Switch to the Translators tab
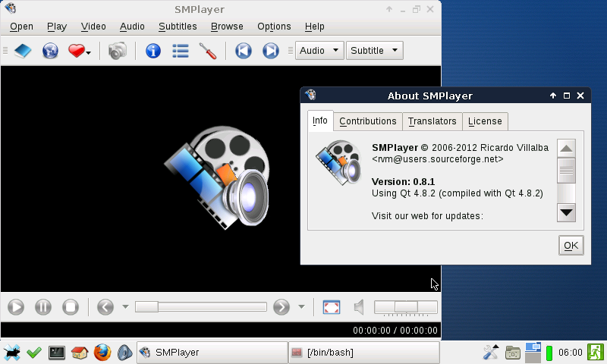 point(432,121)
